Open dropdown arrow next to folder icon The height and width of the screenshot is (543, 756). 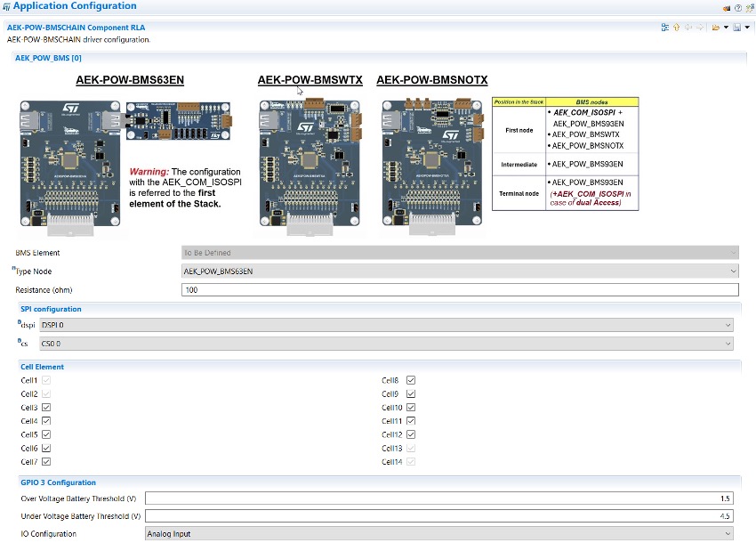tap(726, 28)
